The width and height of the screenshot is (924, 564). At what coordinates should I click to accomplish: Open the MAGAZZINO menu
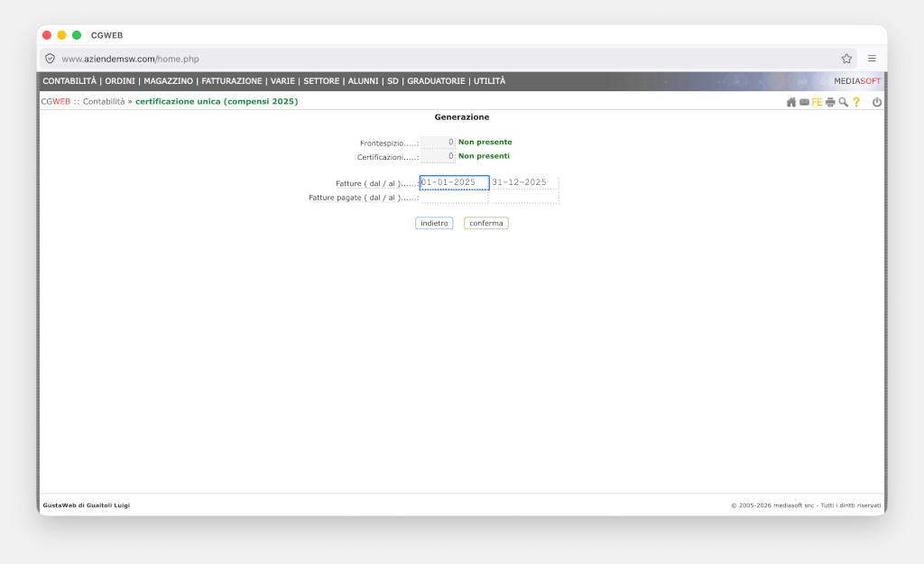(168, 81)
